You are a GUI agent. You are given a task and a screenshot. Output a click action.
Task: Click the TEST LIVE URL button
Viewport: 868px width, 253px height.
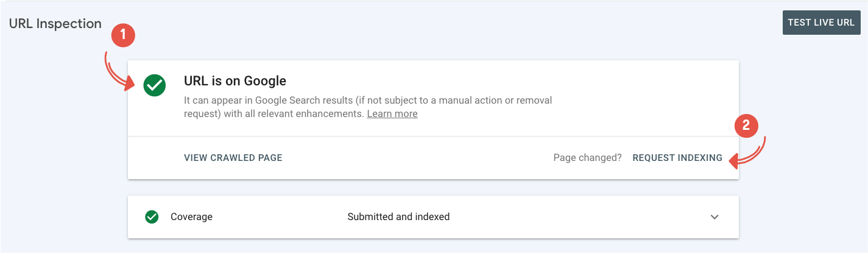821,23
